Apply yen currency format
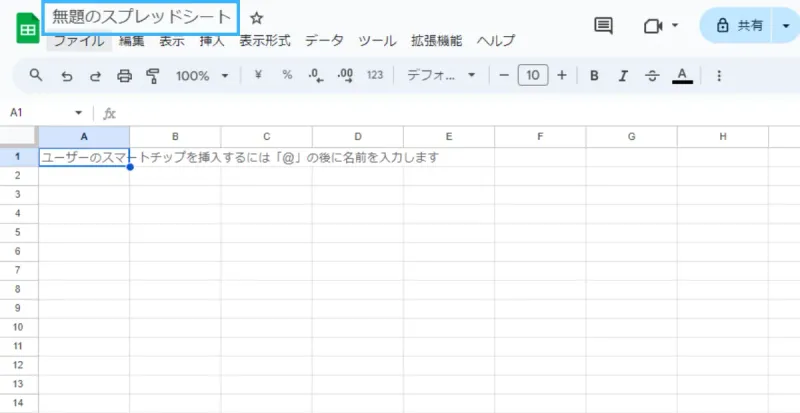The width and height of the screenshot is (800, 413). point(258,75)
